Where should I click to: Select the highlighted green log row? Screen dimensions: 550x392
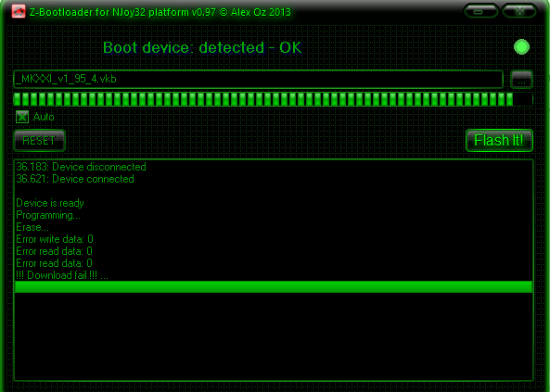coord(274,286)
